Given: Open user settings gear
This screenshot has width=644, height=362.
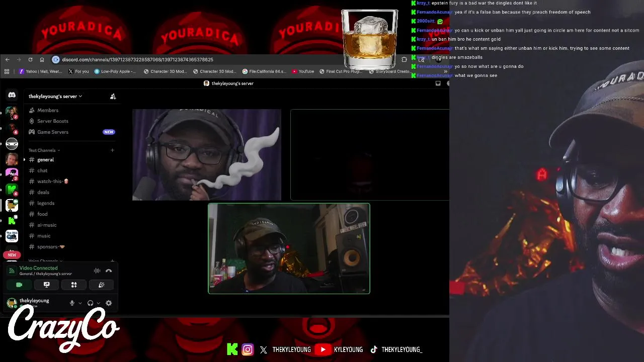Looking at the screenshot, I should pos(109,303).
